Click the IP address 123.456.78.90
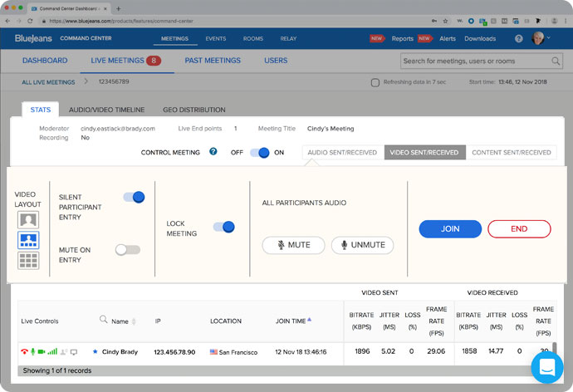The image size is (573, 392). [174, 352]
